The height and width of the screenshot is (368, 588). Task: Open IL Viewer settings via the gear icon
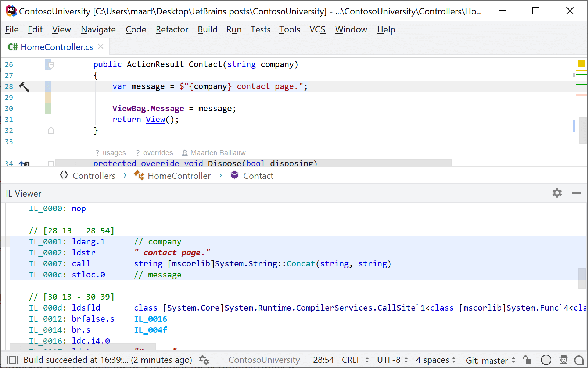557,193
